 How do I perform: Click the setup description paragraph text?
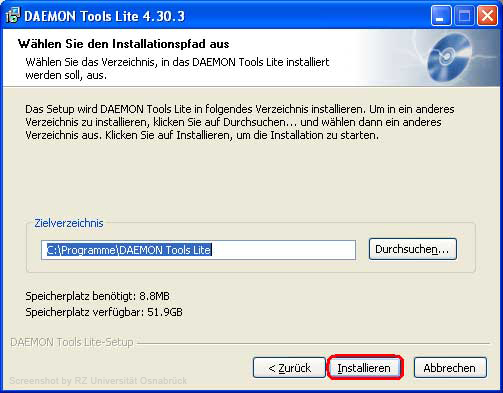[x=240, y=122]
